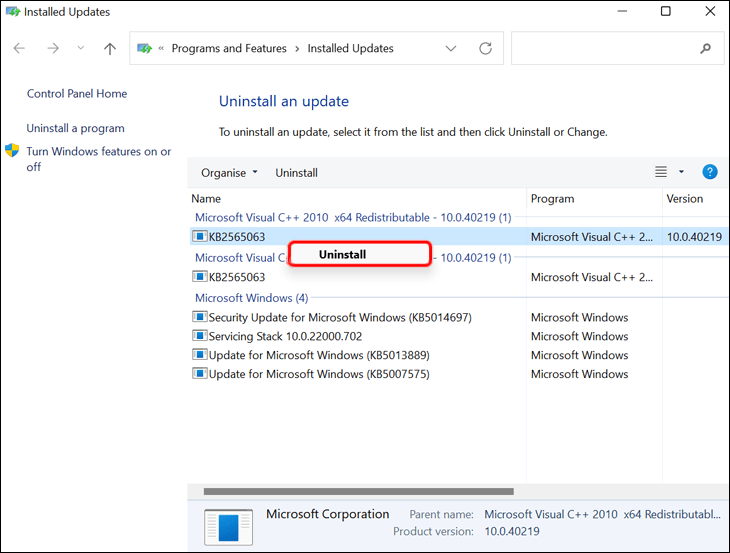This screenshot has height=553, width=730.
Task: Maximize the Installed Updates window
Action: (x=666, y=11)
